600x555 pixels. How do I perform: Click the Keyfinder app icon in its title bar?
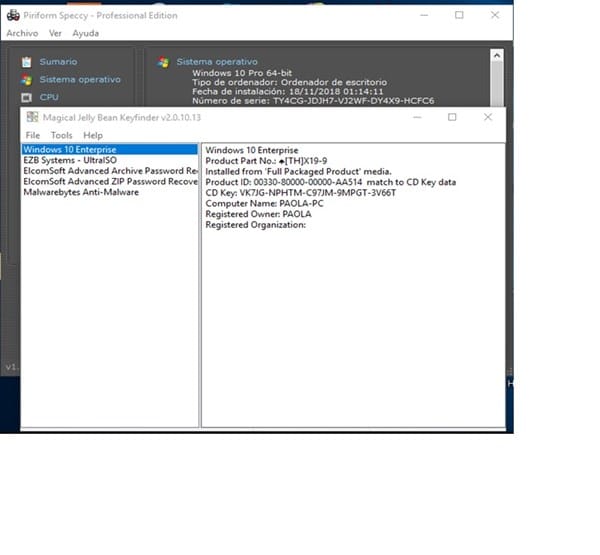tap(32, 117)
